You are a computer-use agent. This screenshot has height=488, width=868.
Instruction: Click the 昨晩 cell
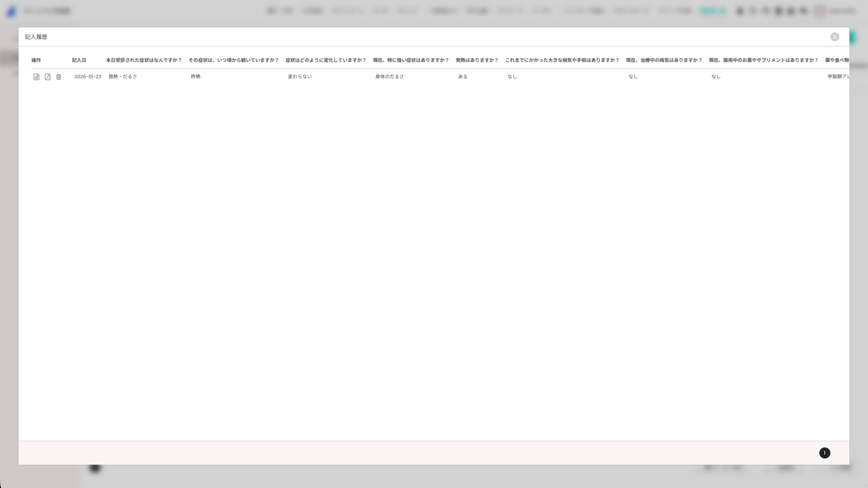(x=195, y=77)
